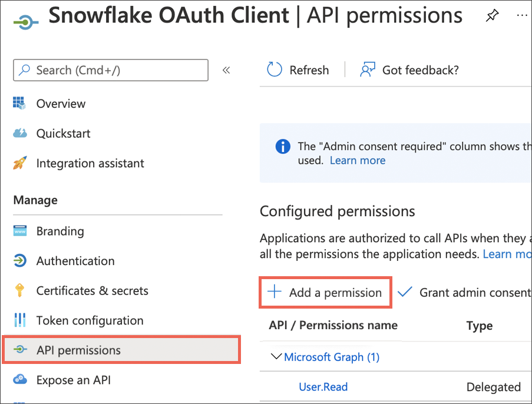Open the overflow menu with three dots
This screenshot has height=404, width=532.
[x=522, y=15]
